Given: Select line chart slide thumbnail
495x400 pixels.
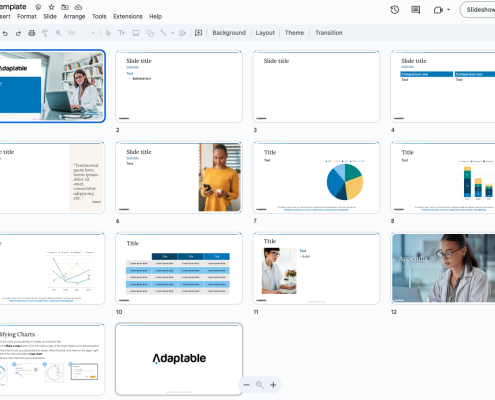Looking at the screenshot, I should pyautogui.click(x=52, y=268).
